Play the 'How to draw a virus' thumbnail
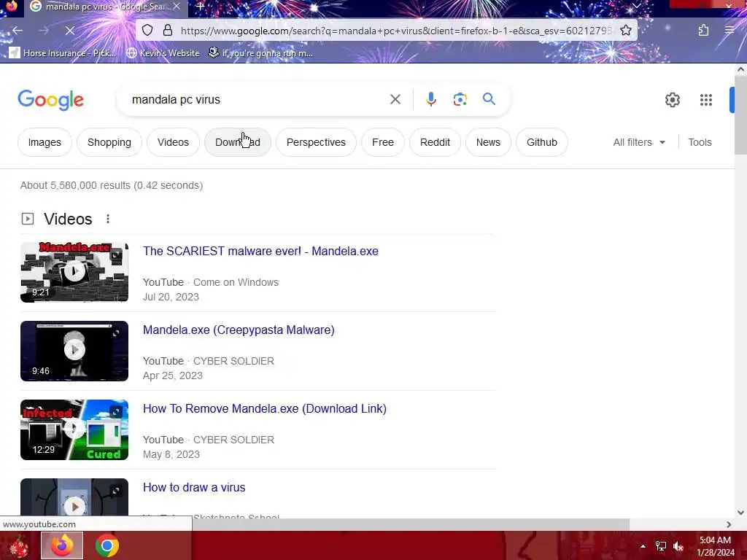Image resolution: width=747 pixels, height=560 pixels. (x=74, y=498)
